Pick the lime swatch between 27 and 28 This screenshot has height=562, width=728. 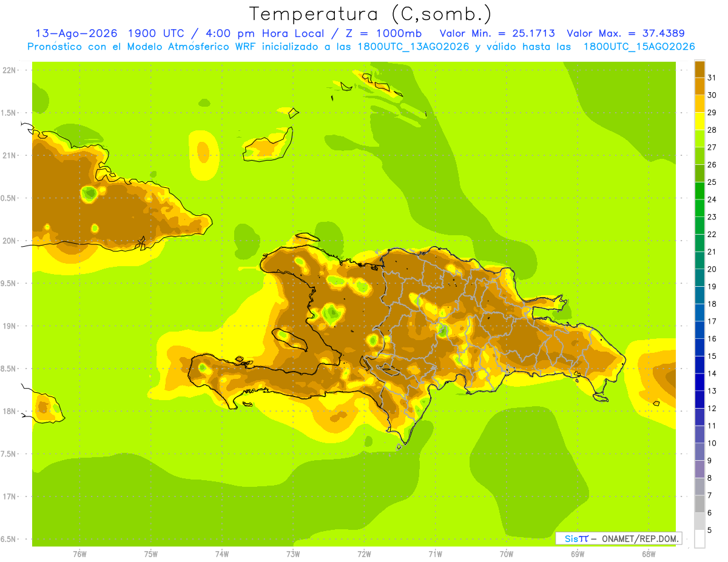tap(699, 138)
